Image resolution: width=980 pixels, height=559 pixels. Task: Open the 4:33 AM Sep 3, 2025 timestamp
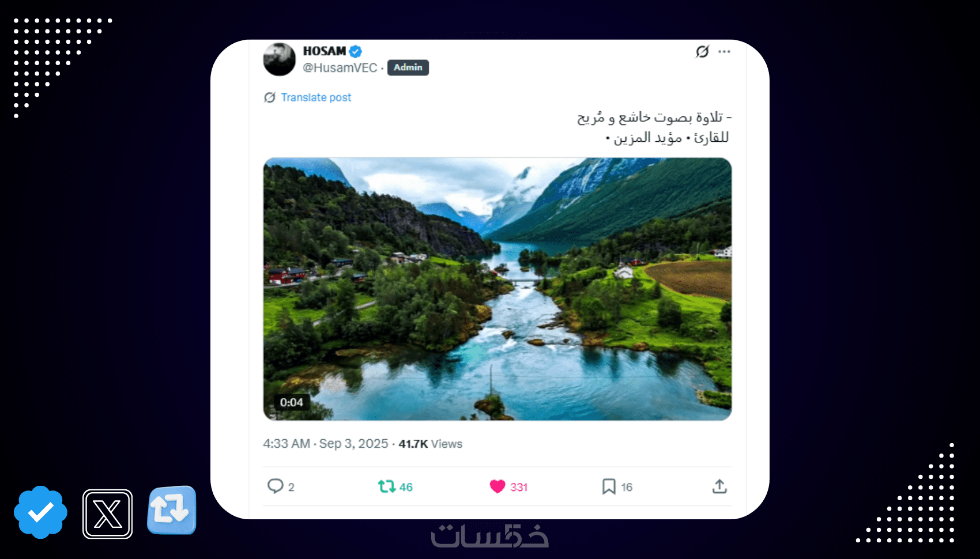(x=326, y=444)
